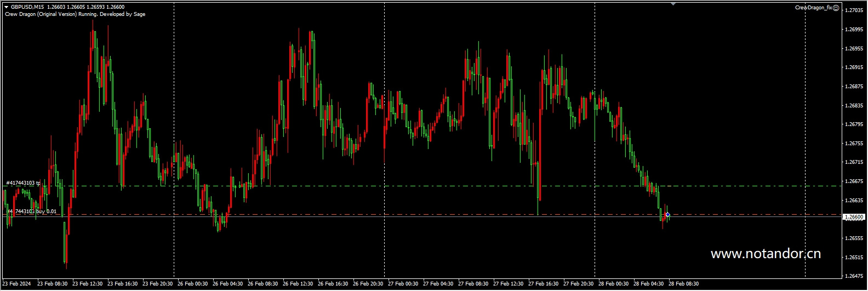This screenshot has height=291, width=868.
Task: Click the 28 Feb 08:30 time label
Action: [x=684, y=284]
